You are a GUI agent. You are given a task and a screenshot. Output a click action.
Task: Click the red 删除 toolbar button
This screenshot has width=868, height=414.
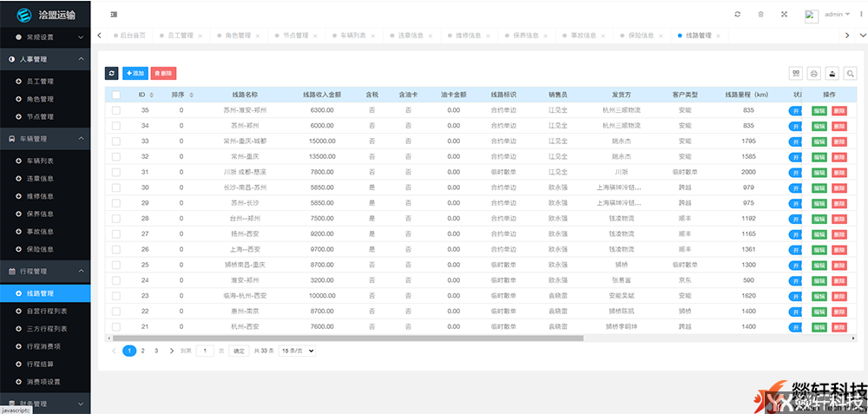(x=162, y=74)
